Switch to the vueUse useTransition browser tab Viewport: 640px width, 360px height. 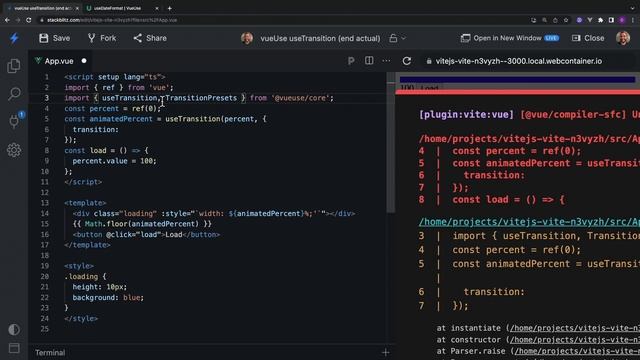[42, 8]
